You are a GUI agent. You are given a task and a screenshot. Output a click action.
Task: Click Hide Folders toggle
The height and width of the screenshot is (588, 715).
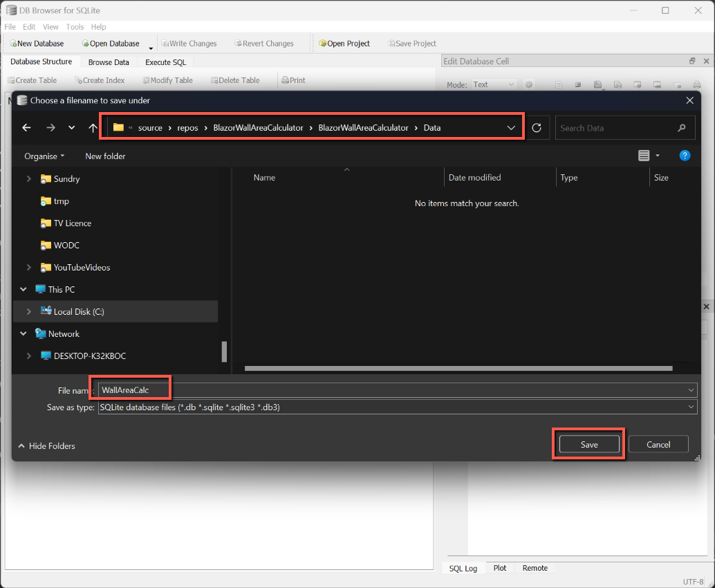pos(46,446)
